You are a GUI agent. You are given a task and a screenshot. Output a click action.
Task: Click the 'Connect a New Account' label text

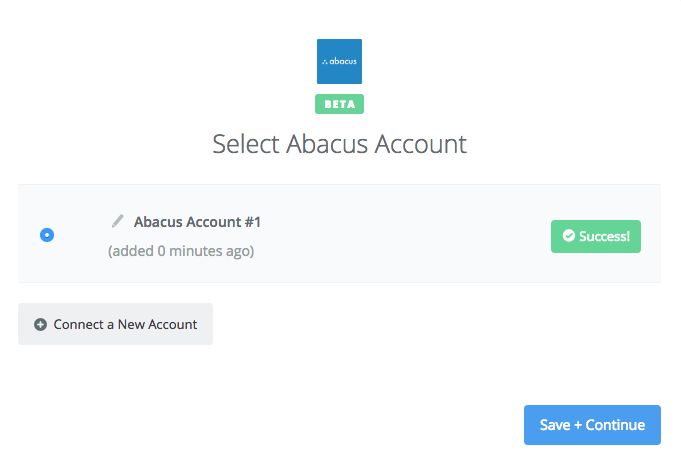125,324
